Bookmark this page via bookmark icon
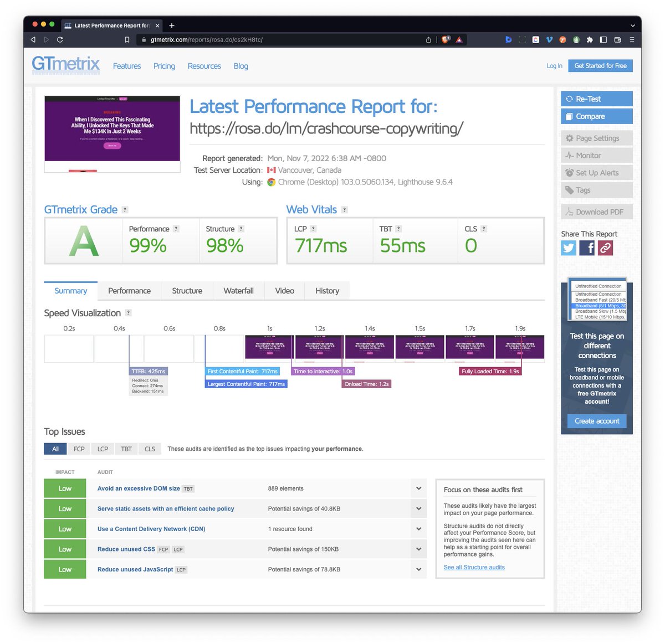The width and height of the screenshot is (665, 644). 127,40
